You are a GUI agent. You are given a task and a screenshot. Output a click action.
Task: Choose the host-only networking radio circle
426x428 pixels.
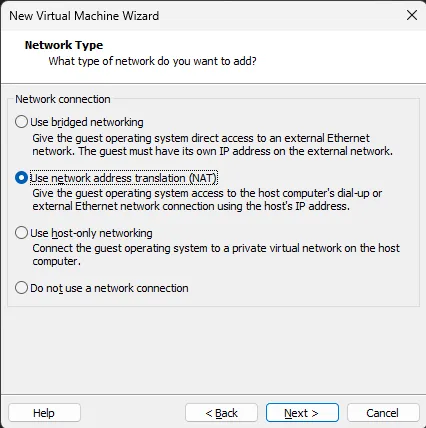[x=21, y=233]
